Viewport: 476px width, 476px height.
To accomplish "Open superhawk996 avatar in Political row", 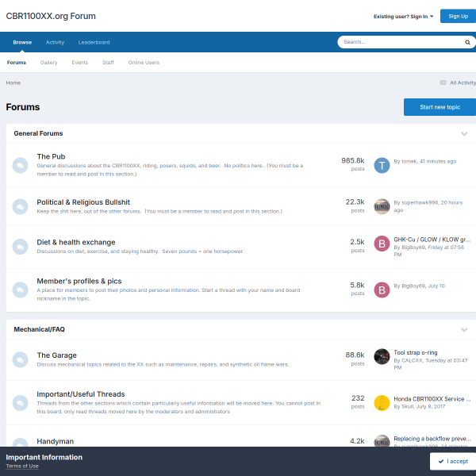I will click(x=382, y=207).
